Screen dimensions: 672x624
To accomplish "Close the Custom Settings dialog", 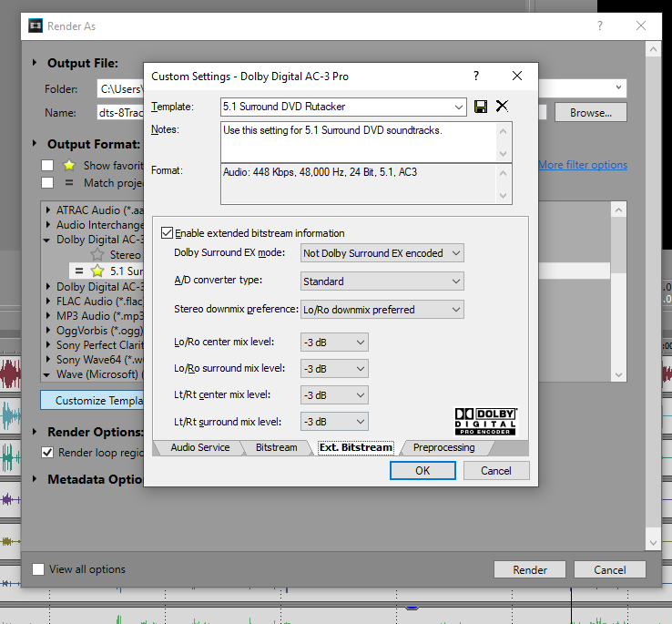I will (517, 76).
